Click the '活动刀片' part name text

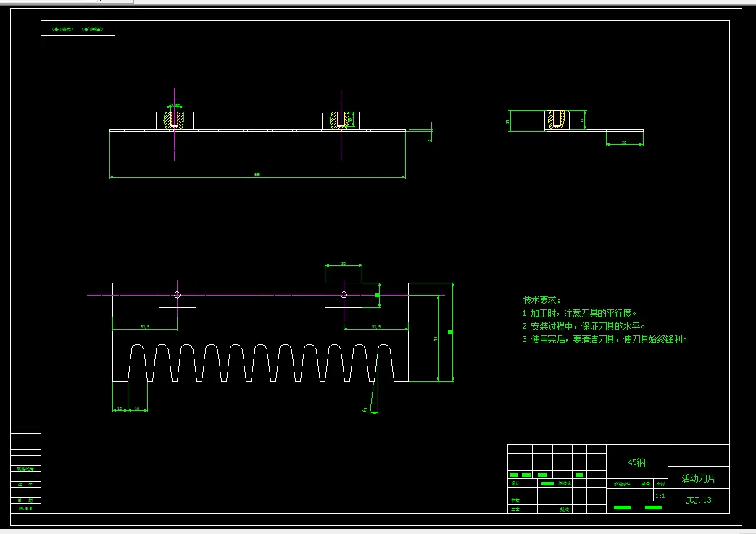point(698,478)
